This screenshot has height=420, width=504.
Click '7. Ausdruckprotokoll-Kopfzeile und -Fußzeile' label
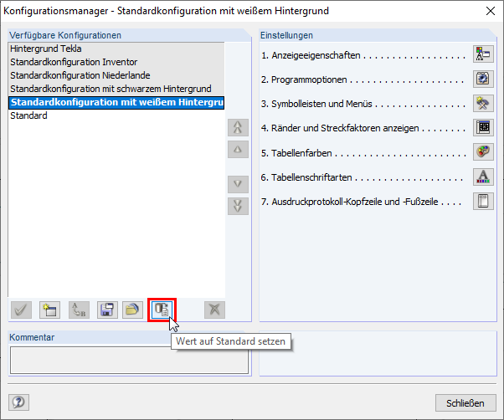coord(350,202)
